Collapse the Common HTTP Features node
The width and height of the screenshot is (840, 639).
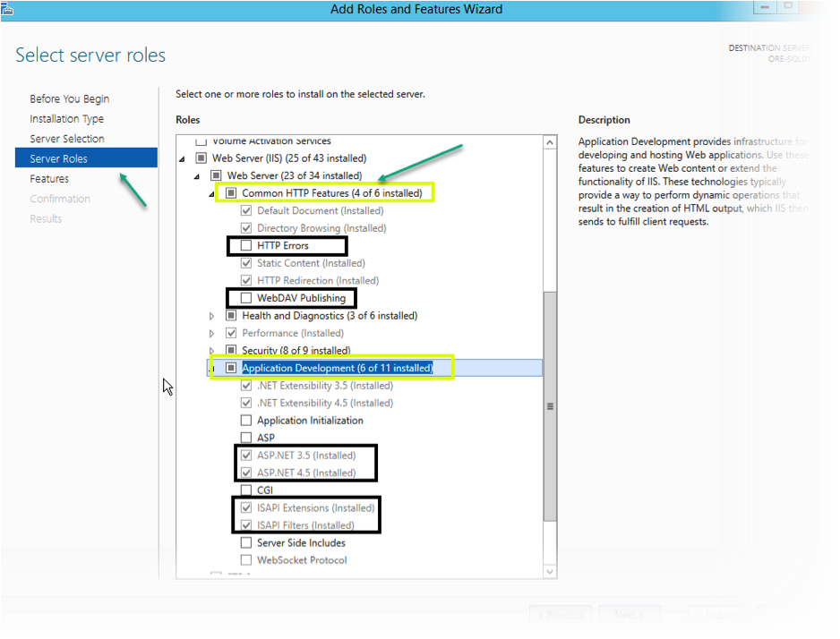coord(211,194)
